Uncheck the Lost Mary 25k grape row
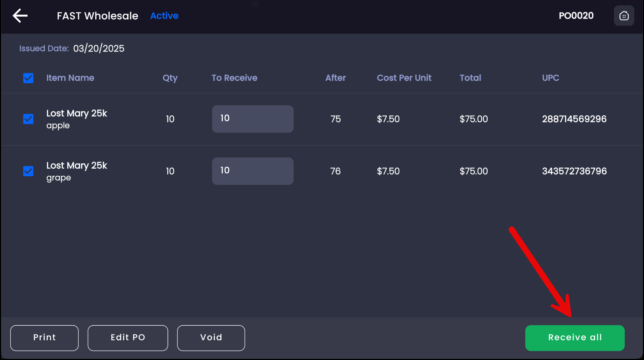Image resolution: width=644 pixels, height=360 pixels. pos(28,171)
